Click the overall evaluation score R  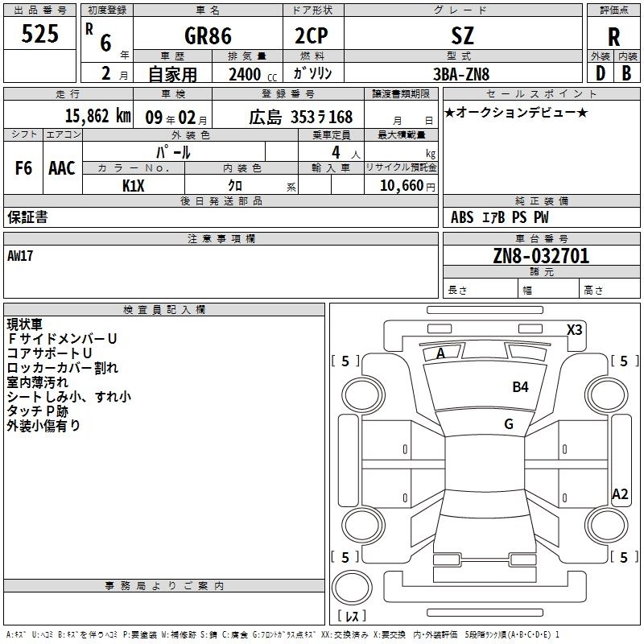pos(613,37)
